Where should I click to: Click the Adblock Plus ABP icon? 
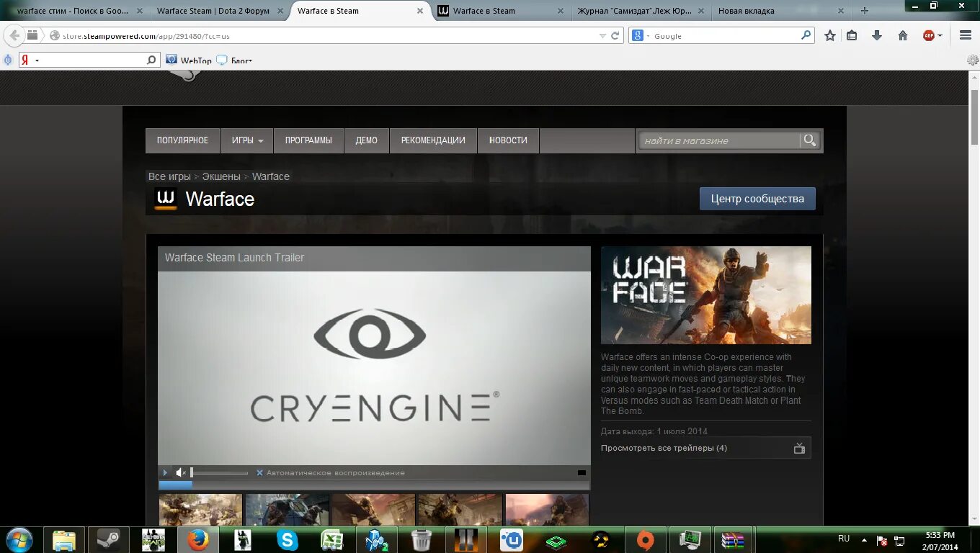pyautogui.click(x=929, y=35)
